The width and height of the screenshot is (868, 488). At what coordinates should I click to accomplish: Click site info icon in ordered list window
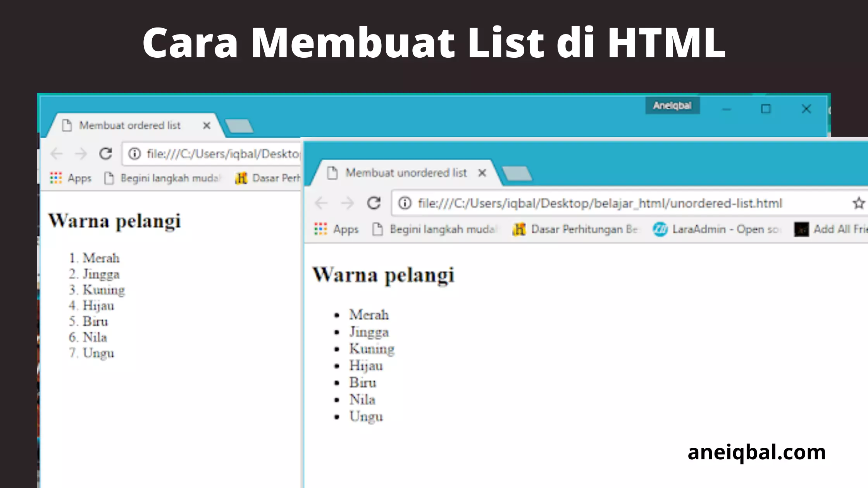(134, 154)
